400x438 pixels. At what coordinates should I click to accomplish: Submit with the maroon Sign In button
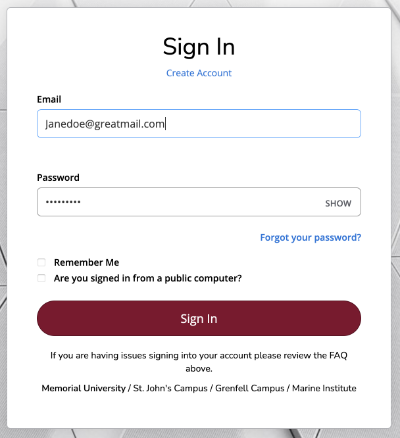(x=199, y=318)
